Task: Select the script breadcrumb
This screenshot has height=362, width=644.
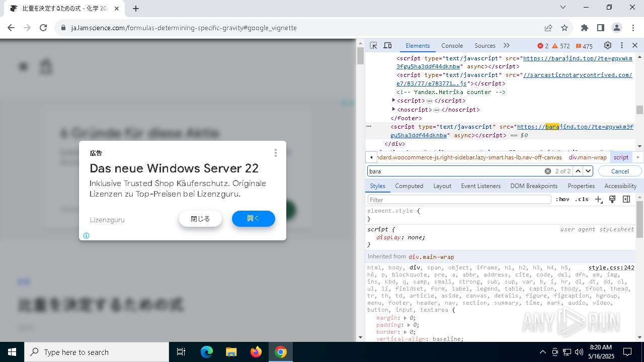Action: (x=621, y=157)
